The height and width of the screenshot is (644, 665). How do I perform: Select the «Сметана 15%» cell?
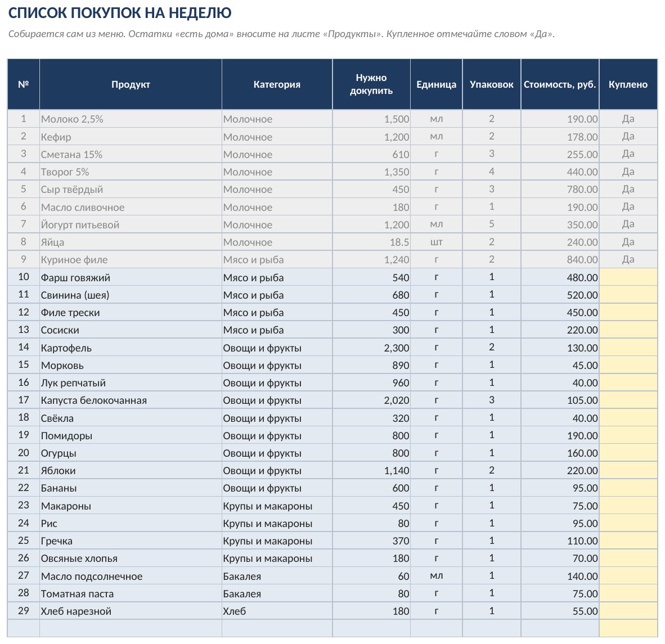pos(131,154)
